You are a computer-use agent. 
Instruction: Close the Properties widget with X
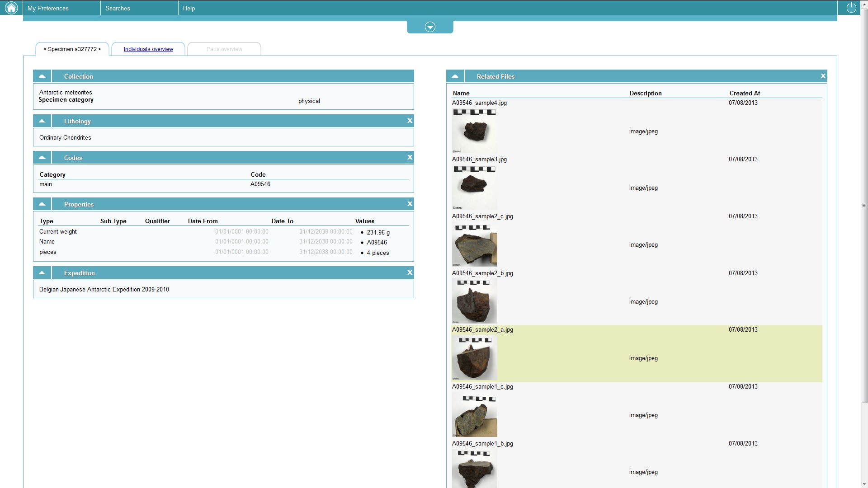410,204
